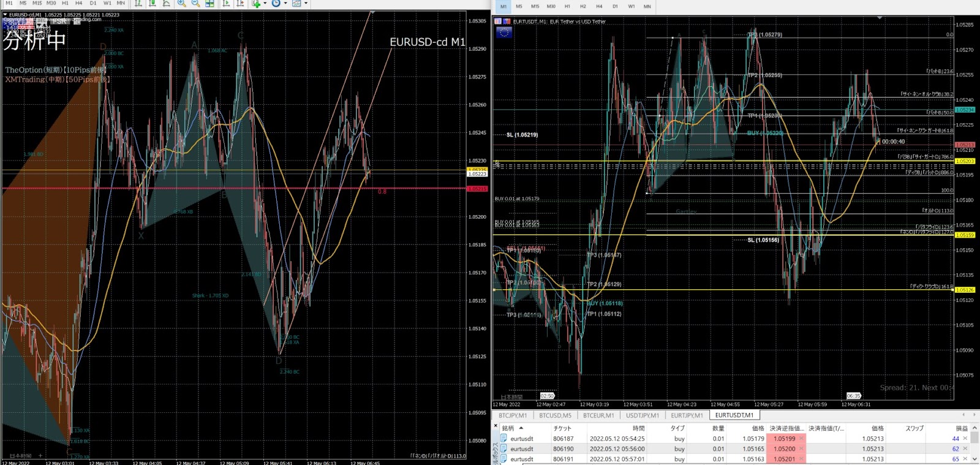
Task: Toggle chart shift icon
Action: tap(240, 3)
